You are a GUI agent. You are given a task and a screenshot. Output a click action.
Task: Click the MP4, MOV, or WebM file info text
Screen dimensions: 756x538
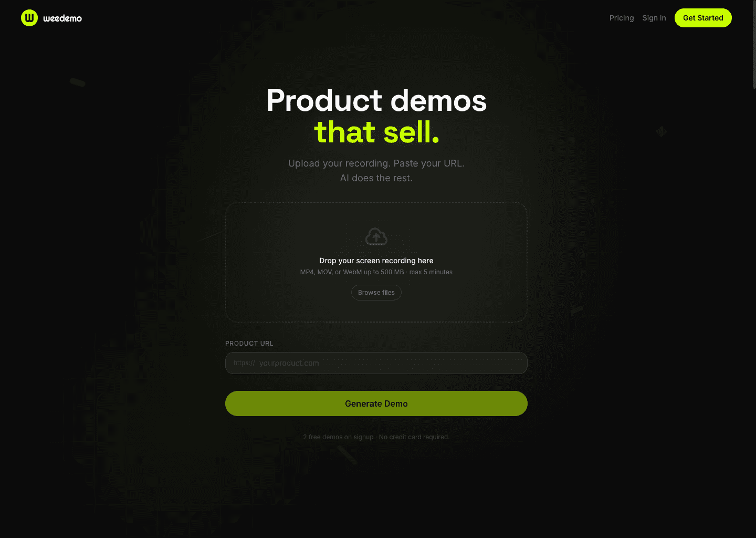376,272
